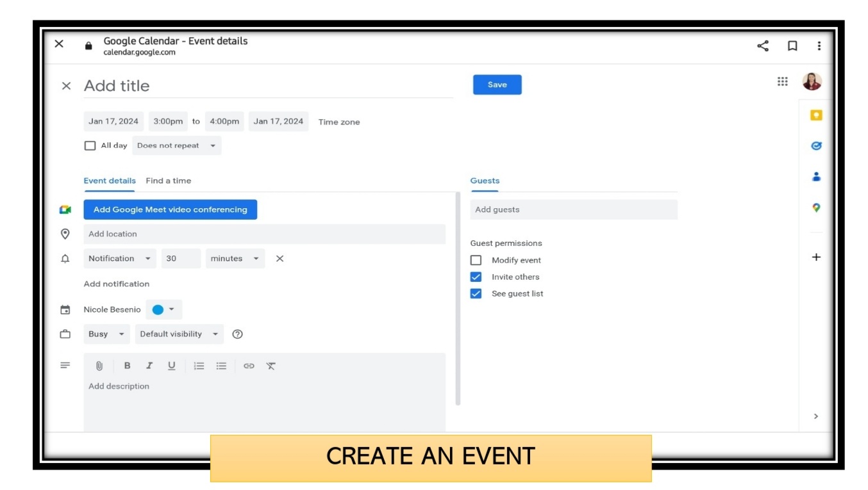Open the minutes unit dropdown
Viewport: 868px width, 490px height.
[x=235, y=259]
